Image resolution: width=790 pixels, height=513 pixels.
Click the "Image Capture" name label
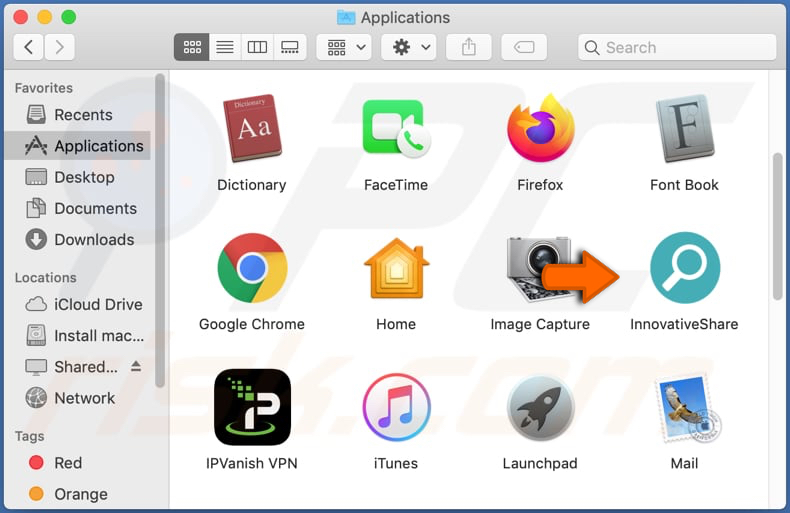pyautogui.click(x=540, y=324)
